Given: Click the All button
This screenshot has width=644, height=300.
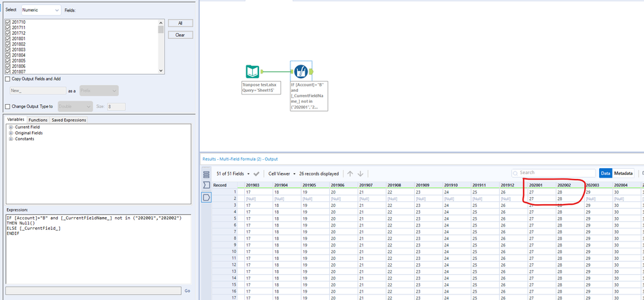Looking at the screenshot, I should click(180, 22).
